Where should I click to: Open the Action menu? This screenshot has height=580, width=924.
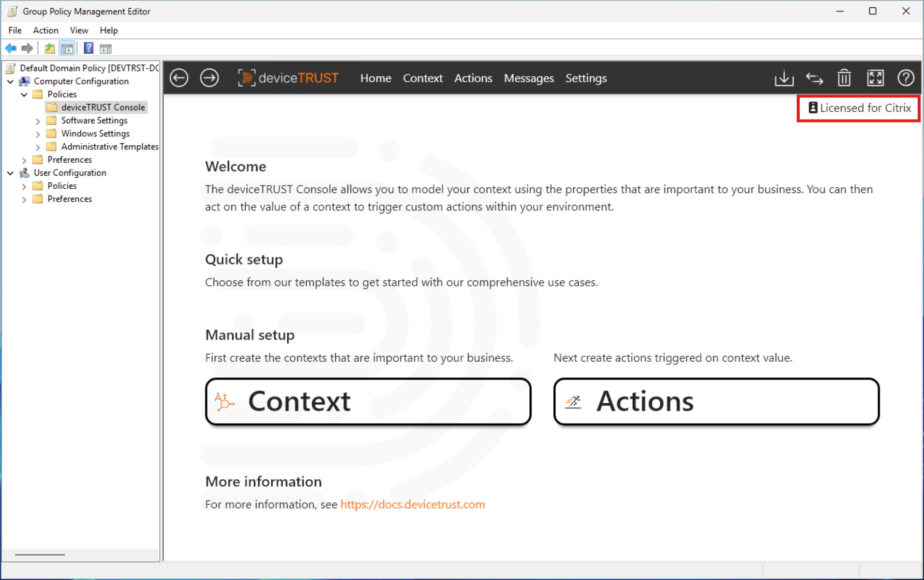(x=45, y=30)
